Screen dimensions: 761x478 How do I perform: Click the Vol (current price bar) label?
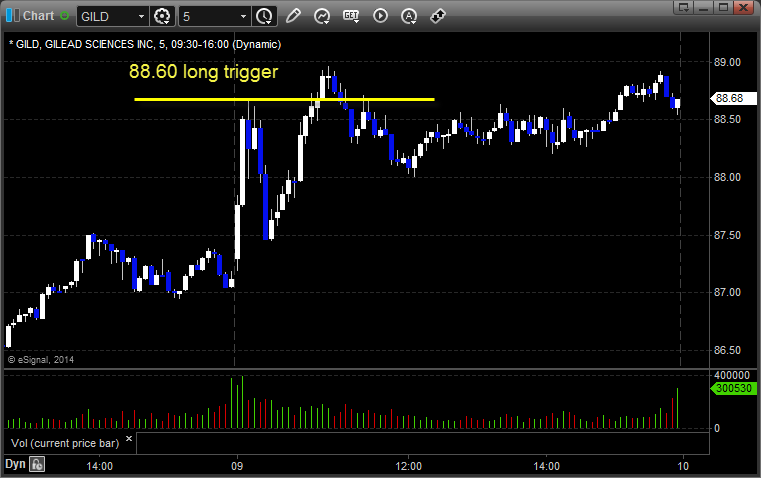point(65,443)
